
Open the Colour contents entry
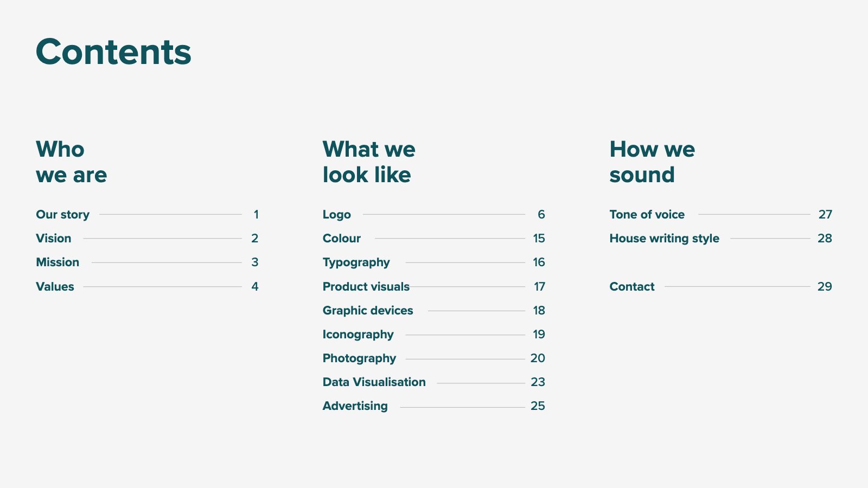(x=434, y=238)
